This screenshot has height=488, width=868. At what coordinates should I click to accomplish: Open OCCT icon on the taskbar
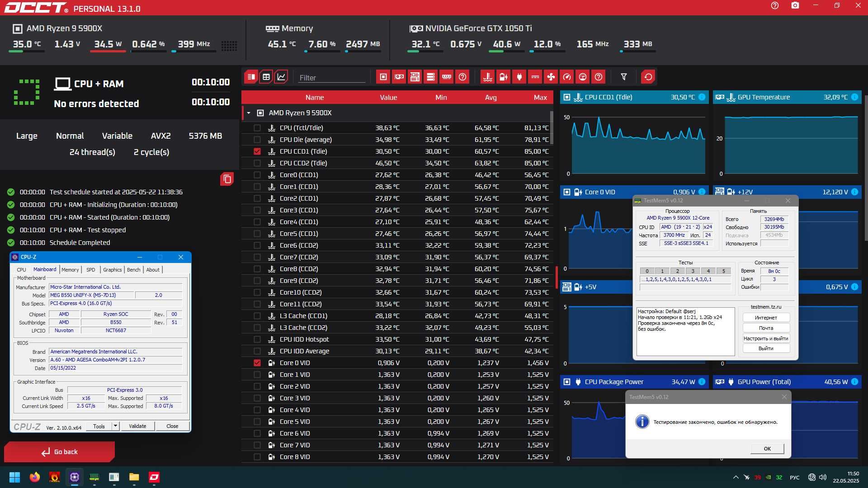154,477
